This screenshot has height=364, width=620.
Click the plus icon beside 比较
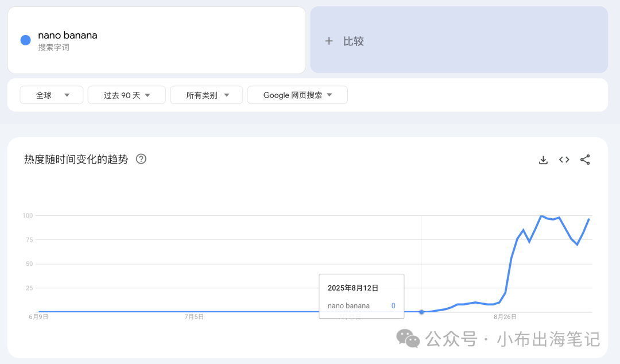(329, 41)
